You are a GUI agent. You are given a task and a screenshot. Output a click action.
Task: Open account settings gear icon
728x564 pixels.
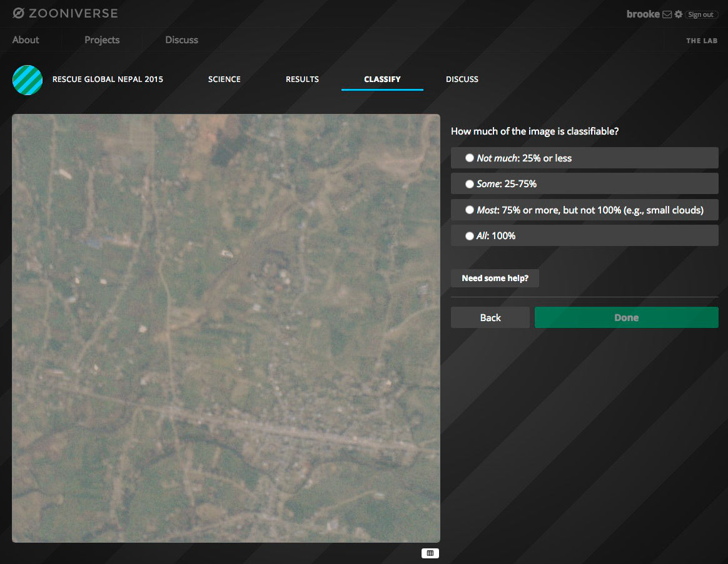pos(679,14)
